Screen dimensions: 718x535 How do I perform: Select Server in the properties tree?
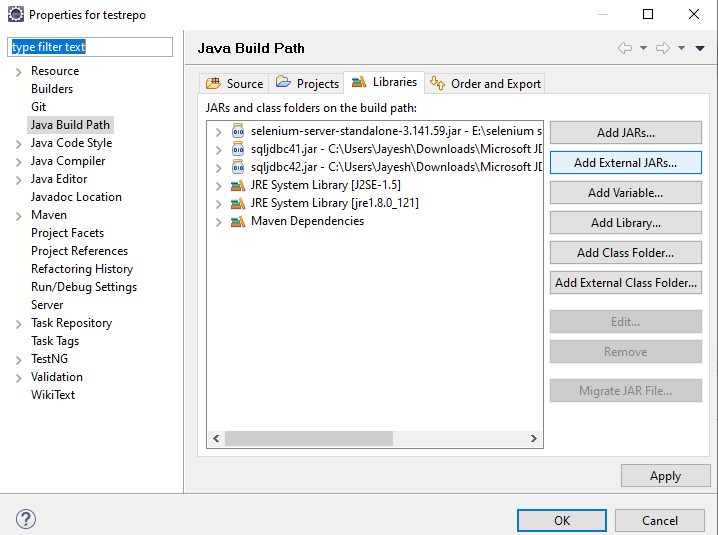47,305
